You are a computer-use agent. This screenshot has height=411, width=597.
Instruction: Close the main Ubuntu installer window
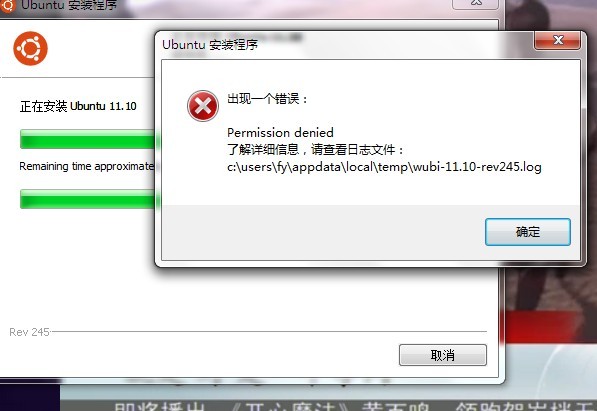click(476, 4)
